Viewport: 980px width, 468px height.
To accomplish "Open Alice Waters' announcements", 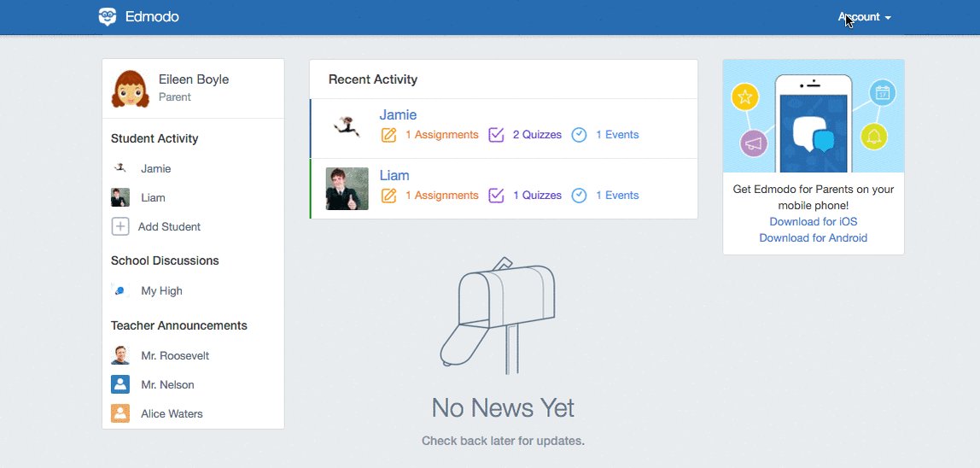I will pos(172,413).
